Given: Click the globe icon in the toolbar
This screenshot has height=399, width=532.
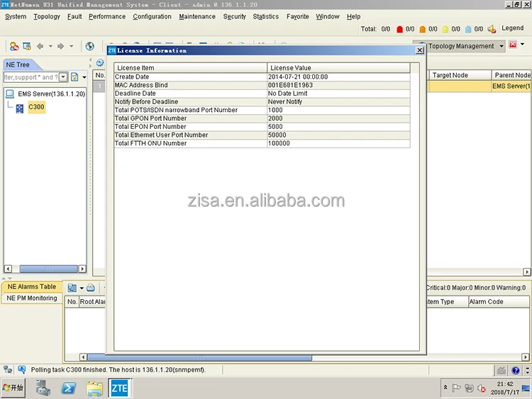Looking at the screenshot, I should [90, 46].
